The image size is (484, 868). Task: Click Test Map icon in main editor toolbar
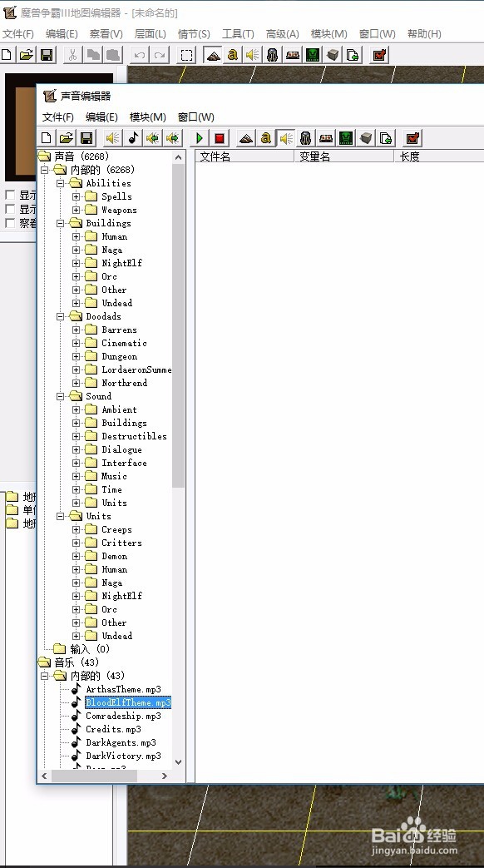pos(379,55)
